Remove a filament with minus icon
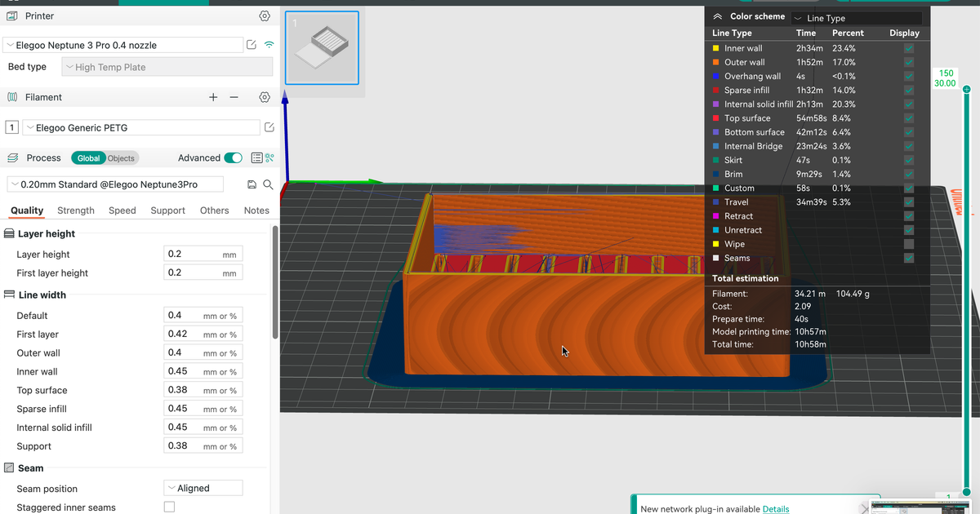The image size is (980, 514). pos(234,97)
